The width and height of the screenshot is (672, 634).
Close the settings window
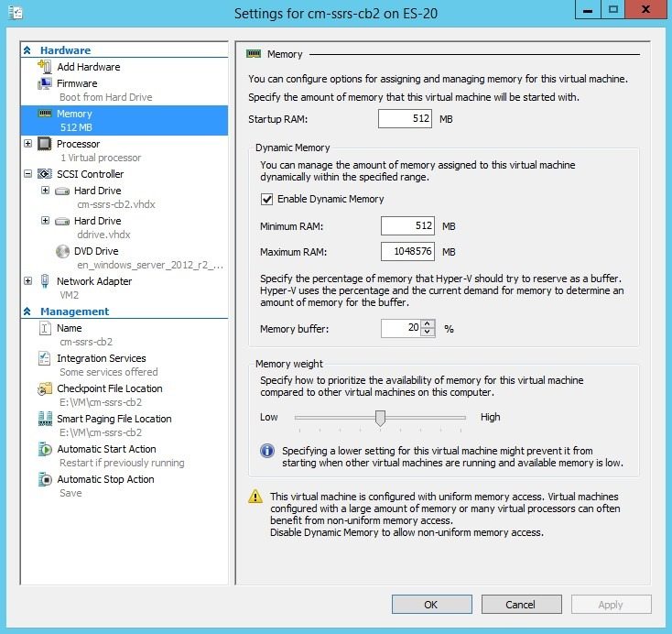[x=645, y=9]
